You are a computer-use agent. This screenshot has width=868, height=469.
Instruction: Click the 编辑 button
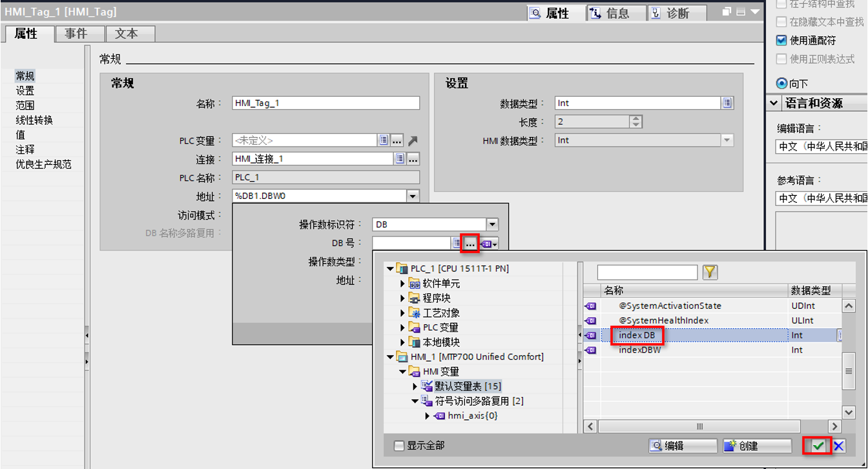point(683,446)
